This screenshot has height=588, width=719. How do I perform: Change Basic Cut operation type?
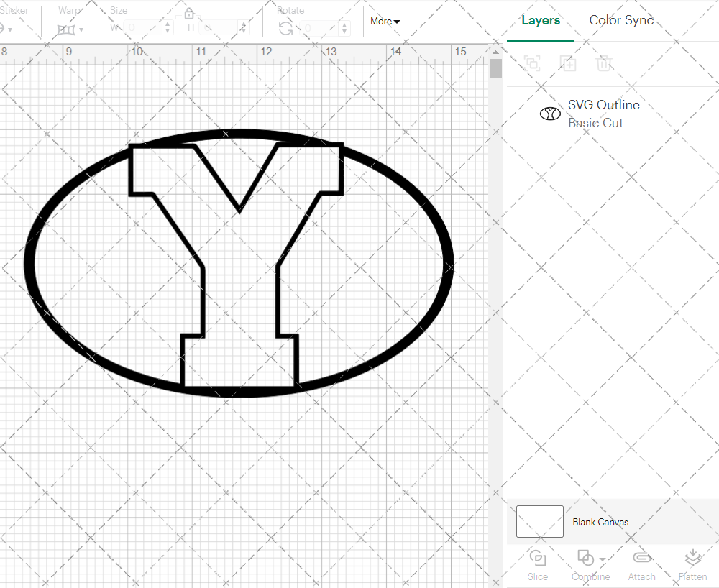(x=596, y=123)
